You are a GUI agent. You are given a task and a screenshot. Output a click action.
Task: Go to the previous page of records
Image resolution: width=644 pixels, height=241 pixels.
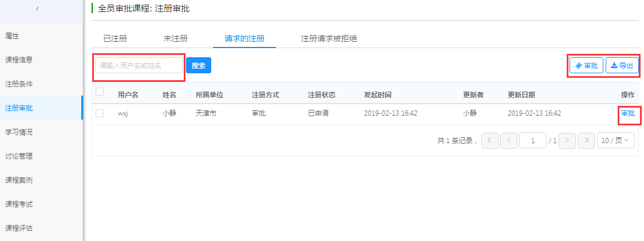tap(509, 140)
